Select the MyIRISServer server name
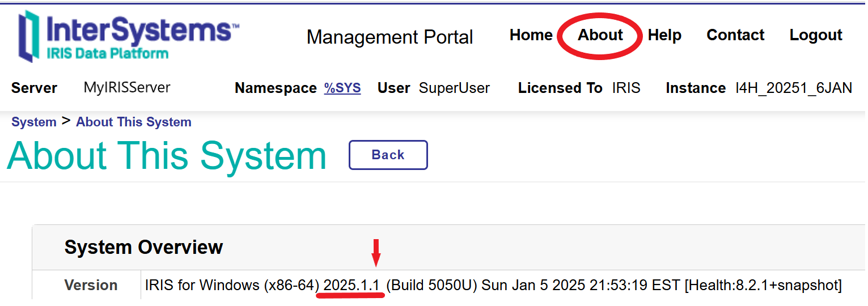 click(127, 87)
